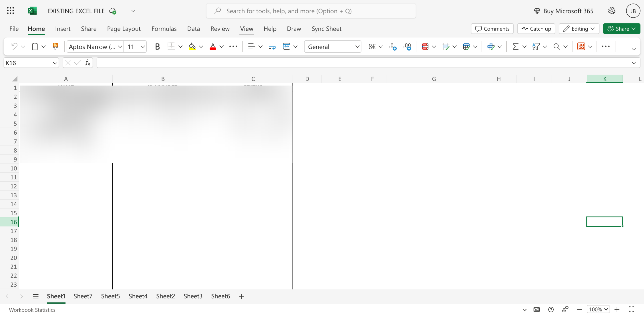Click the Undo arrow icon
Screen dimensions: 644x314
(x=14, y=47)
